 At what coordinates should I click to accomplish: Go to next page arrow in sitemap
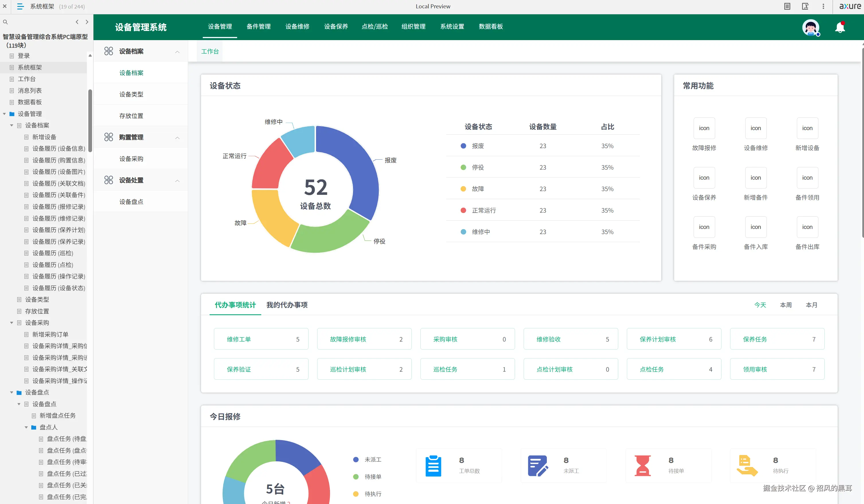click(87, 22)
